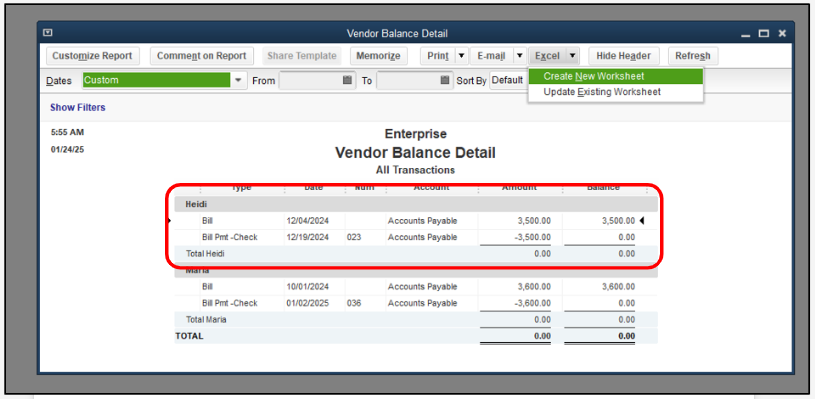This screenshot has height=399, width=815.
Task: Click the Excel button
Action: point(547,56)
